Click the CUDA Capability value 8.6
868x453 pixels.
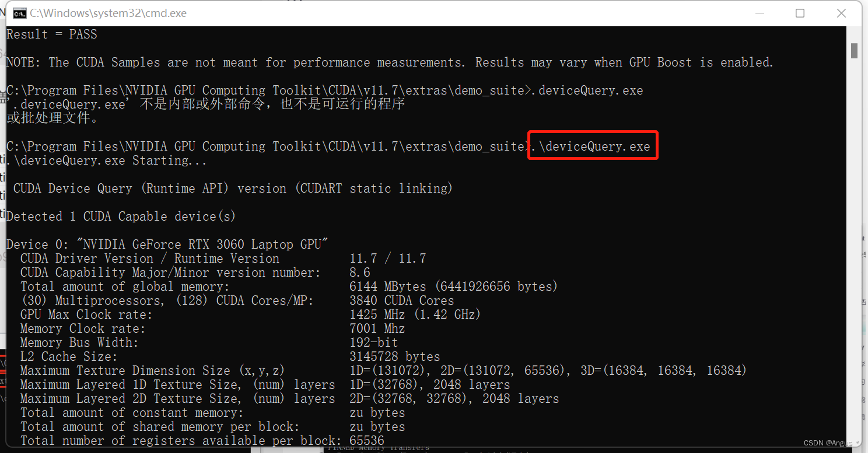(360, 273)
